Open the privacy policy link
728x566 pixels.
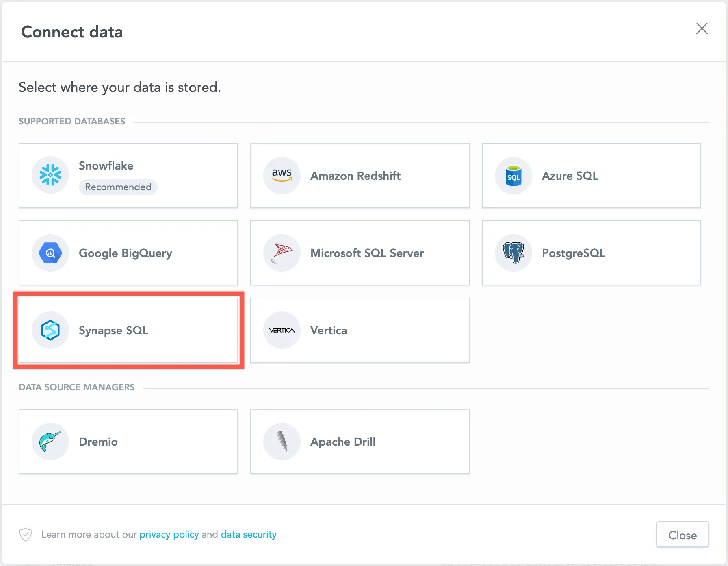(x=169, y=534)
